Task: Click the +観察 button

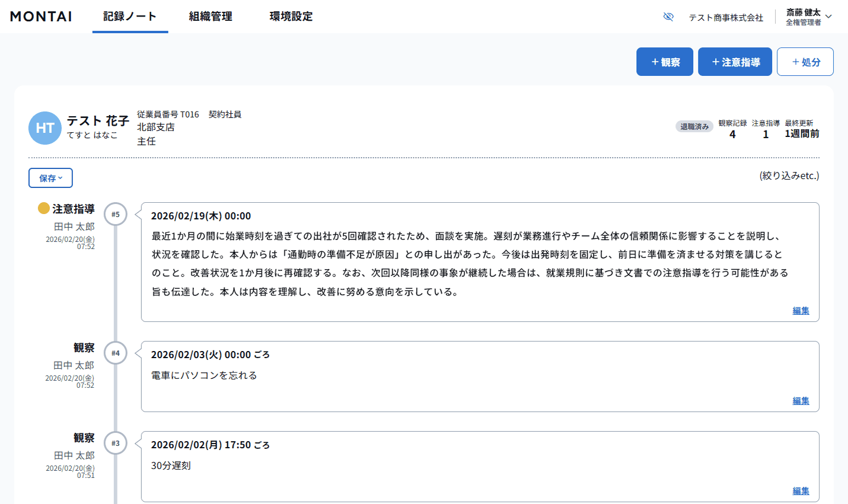Action: tap(664, 61)
